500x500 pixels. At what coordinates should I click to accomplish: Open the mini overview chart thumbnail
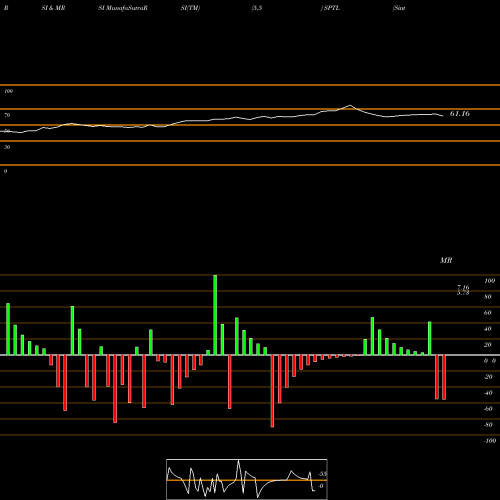pos(247,479)
